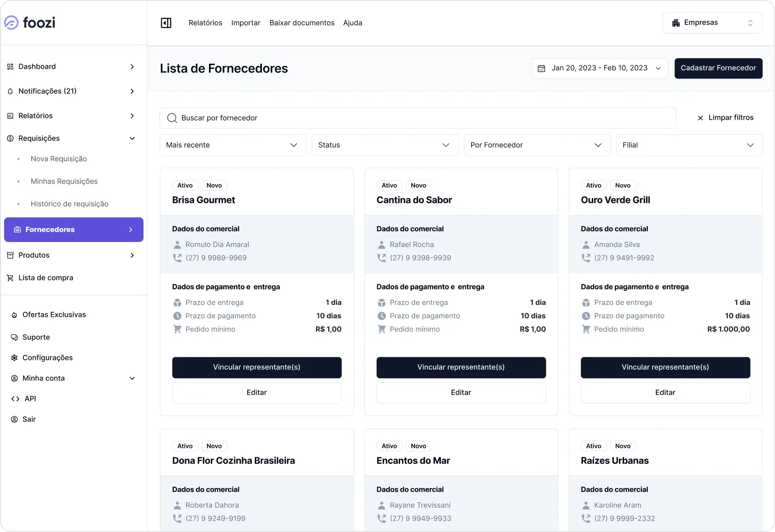This screenshot has width=775, height=532.
Task: Open the Empresas company selector
Action: click(x=712, y=23)
